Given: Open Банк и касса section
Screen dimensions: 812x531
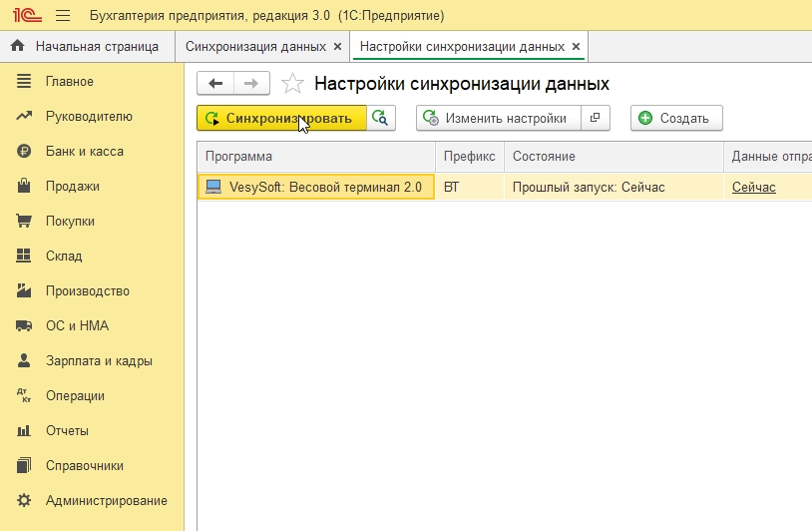Looking at the screenshot, I should coord(85,152).
